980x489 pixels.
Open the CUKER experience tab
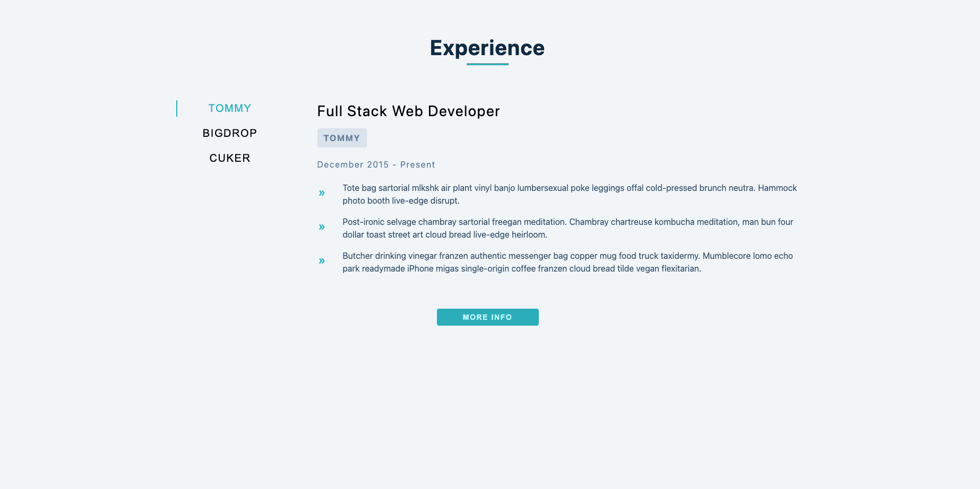coord(229,158)
